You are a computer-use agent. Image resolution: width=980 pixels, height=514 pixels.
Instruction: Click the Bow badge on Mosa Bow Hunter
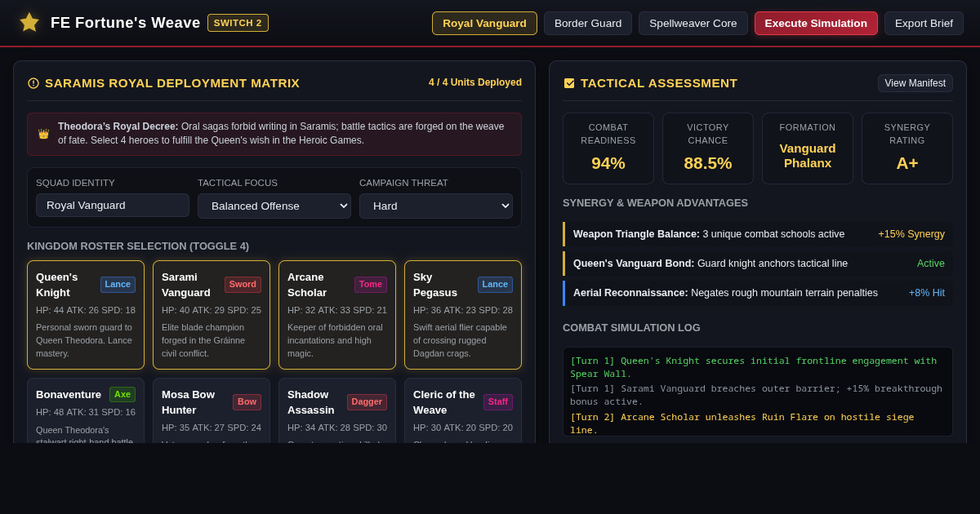point(247,402)
